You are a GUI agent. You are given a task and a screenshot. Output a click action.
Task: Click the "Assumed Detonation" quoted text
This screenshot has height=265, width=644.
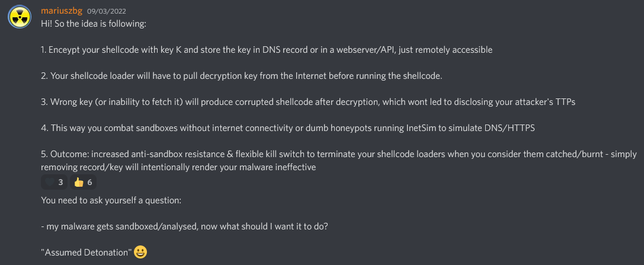pos(86,253)
